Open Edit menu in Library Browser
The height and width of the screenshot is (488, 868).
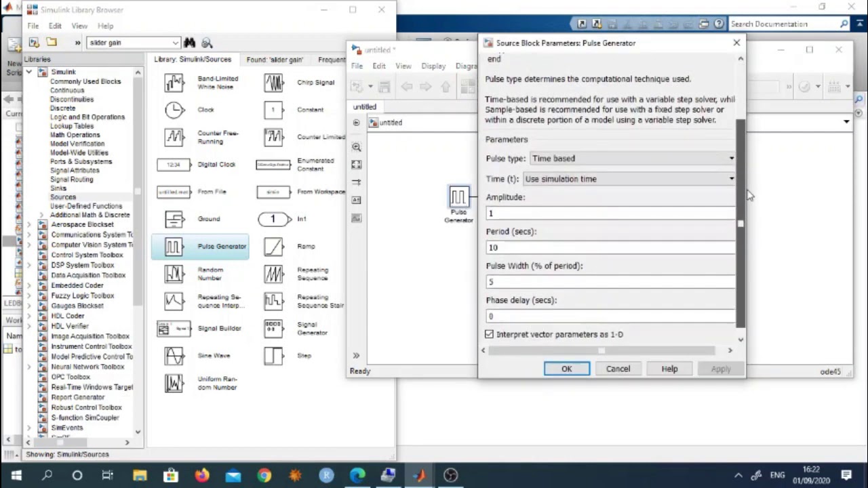(x=55, y=26)
